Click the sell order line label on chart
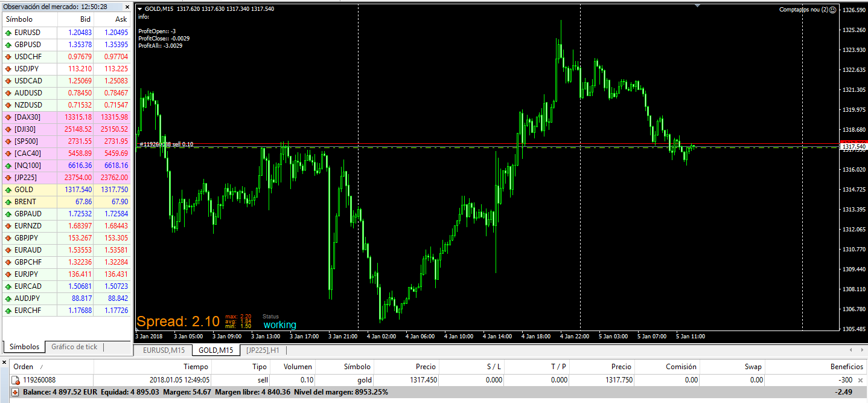The height and width of the screenshot is (403, 868). pos(167,144)
